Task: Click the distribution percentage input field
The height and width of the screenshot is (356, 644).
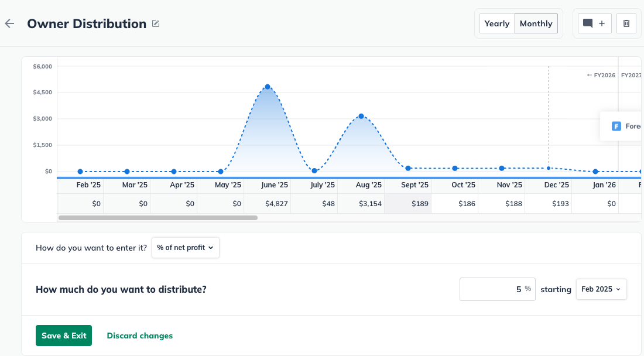Action: [x=497, y=289]
